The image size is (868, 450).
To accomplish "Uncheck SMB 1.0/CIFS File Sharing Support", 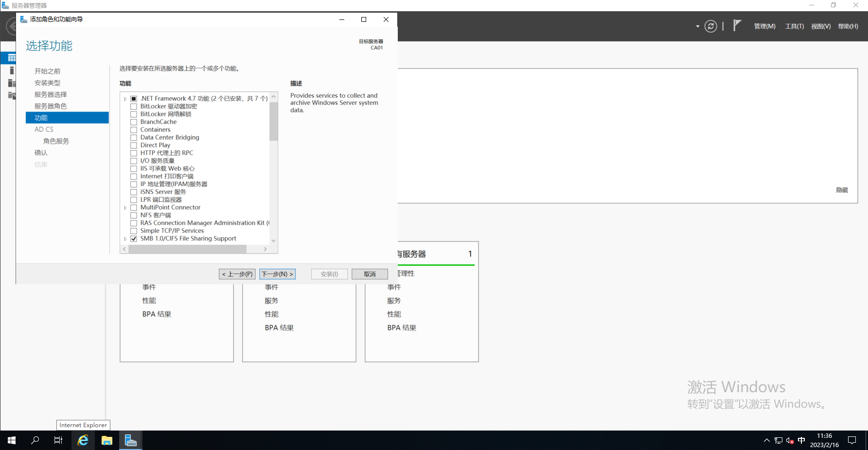I will click(134, 239).
